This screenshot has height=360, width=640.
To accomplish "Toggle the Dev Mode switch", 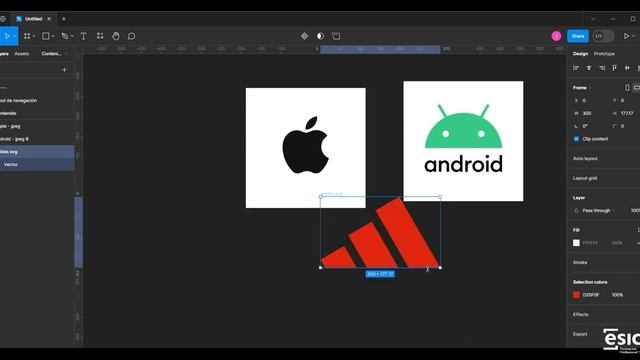I will click(x=603, y=36).
